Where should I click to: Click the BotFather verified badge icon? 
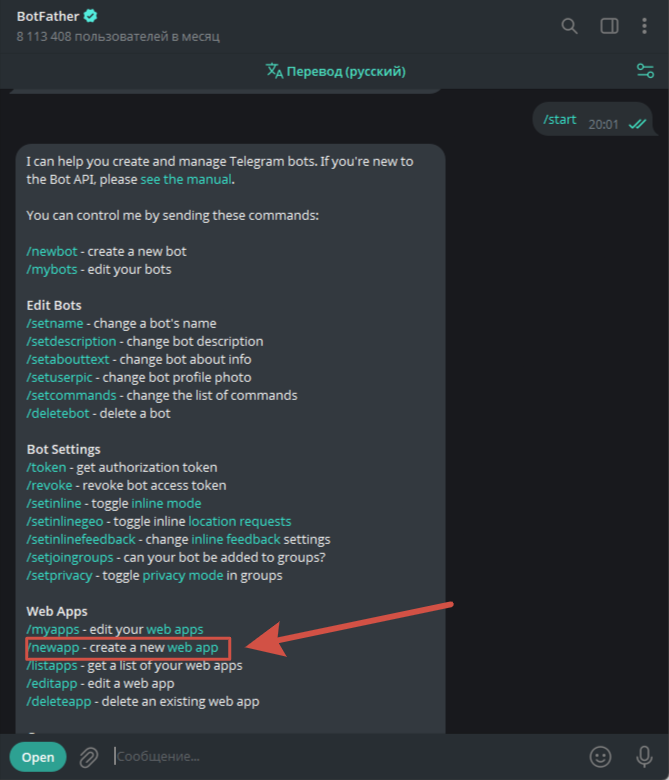[x=91, y=16]
